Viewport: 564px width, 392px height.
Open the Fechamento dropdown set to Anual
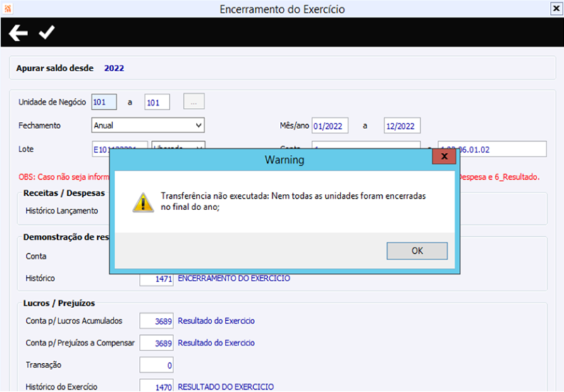point(148,125)
